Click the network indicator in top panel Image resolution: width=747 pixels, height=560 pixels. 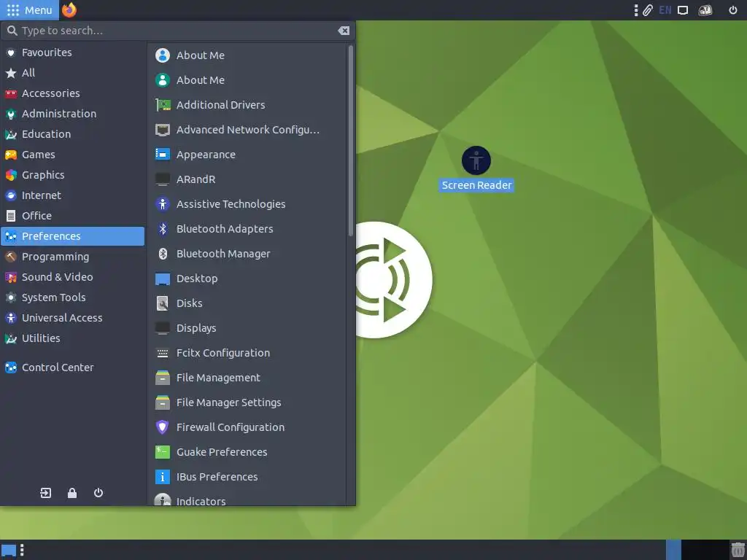[705, 10]
